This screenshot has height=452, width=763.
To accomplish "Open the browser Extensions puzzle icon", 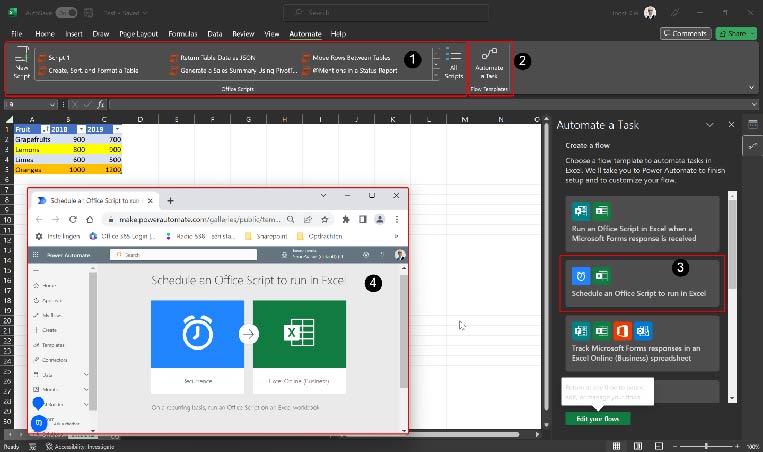I will point(346,219).
